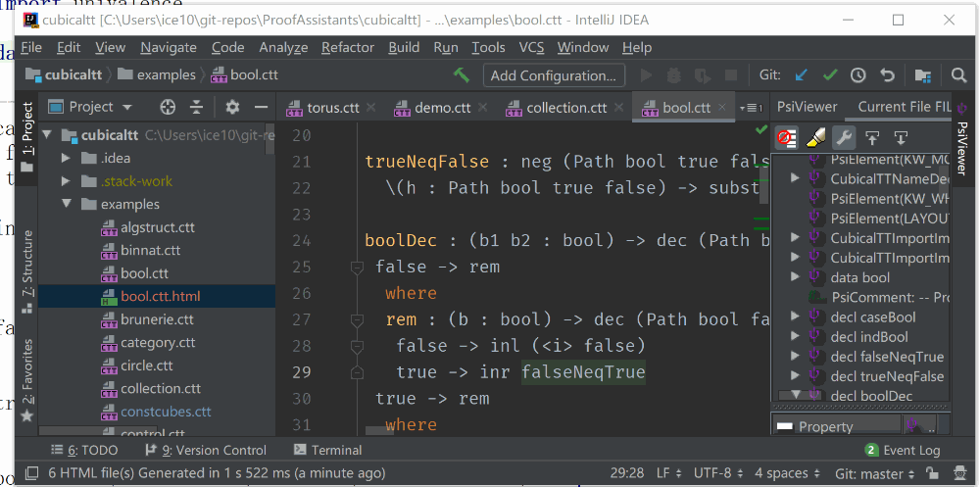Click Collapse All in Project panel
Image resolution: width=980 pixels, height=487 pixels.
pos(196,107)
